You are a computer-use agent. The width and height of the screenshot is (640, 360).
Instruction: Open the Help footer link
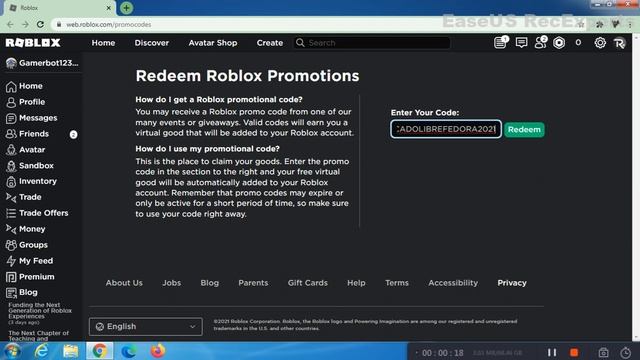[x=356, y=283]
